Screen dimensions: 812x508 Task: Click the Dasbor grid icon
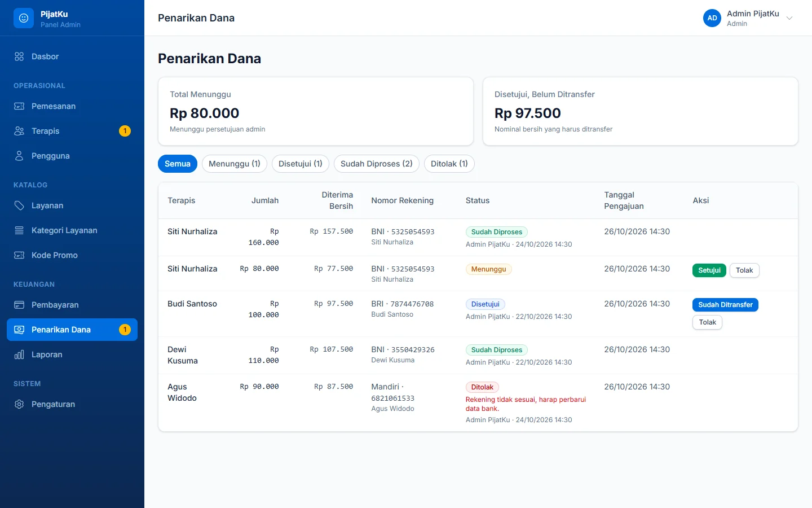[19, 56]
